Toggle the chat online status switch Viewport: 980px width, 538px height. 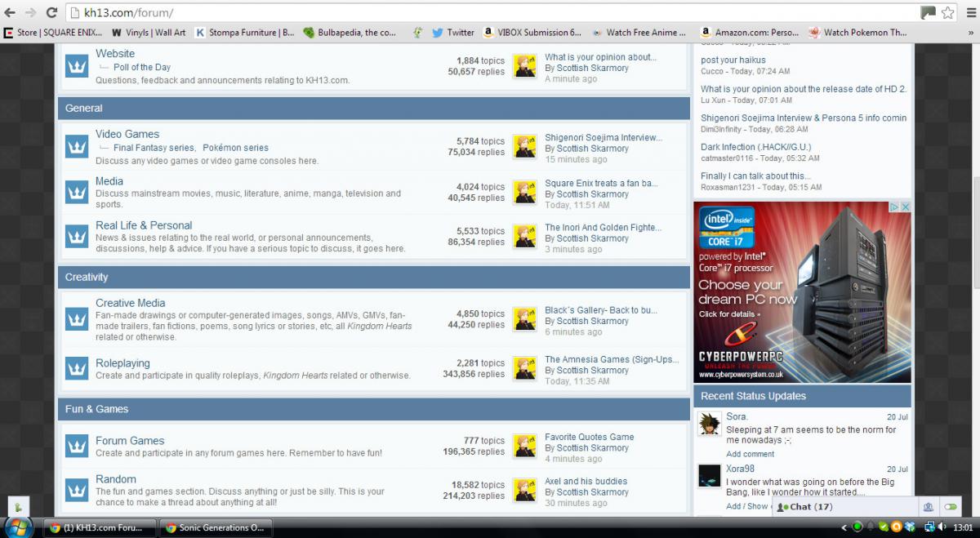click(951, 507)
